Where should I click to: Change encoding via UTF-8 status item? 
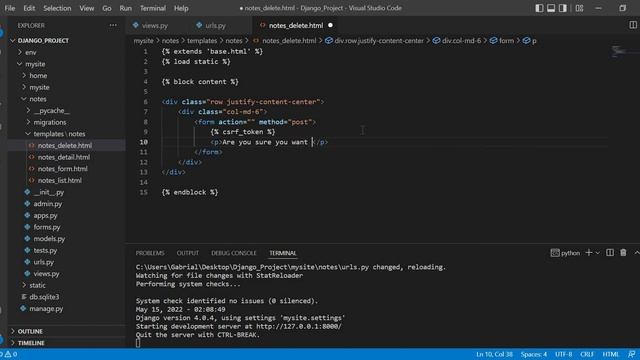click(x=564, y=354)
